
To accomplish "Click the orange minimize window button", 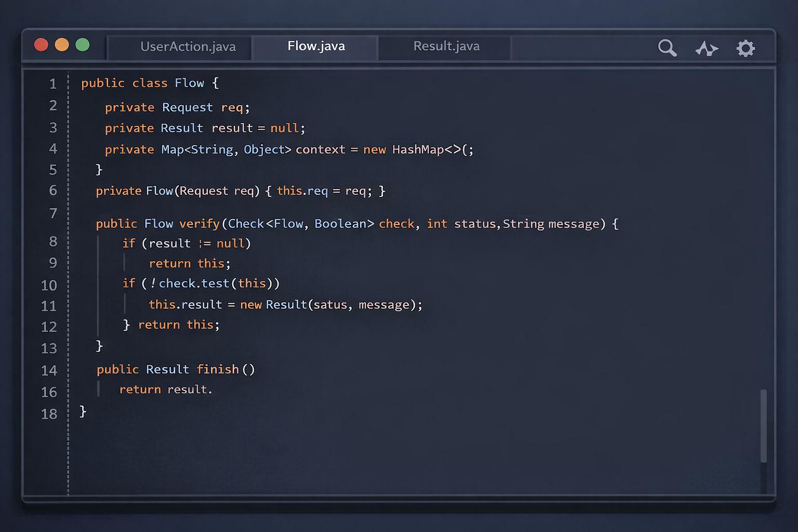I will [62, 45].
